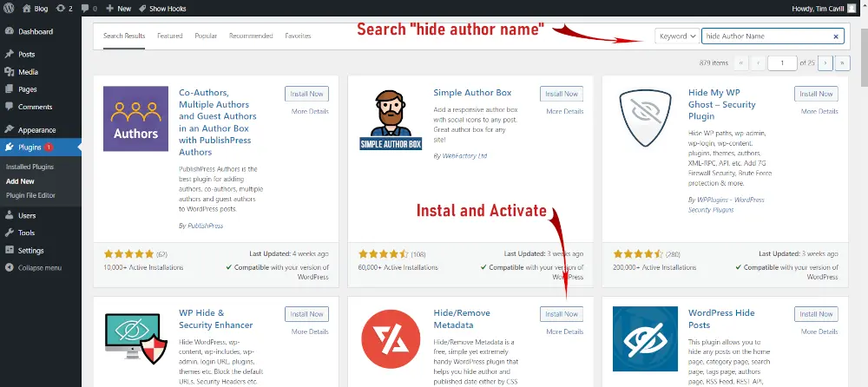This screenshot has height=387, width=868.
Task: Install WordPress Hide Posts plugin
Action: 816,314
